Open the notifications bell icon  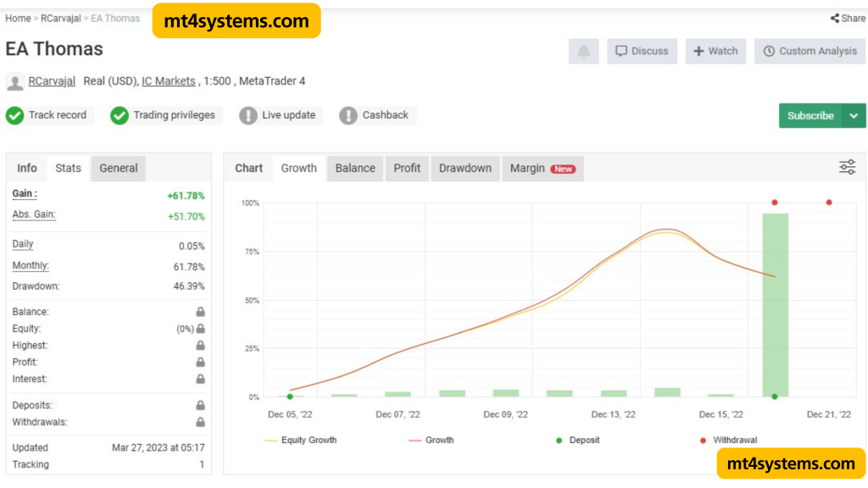[584, 51]
